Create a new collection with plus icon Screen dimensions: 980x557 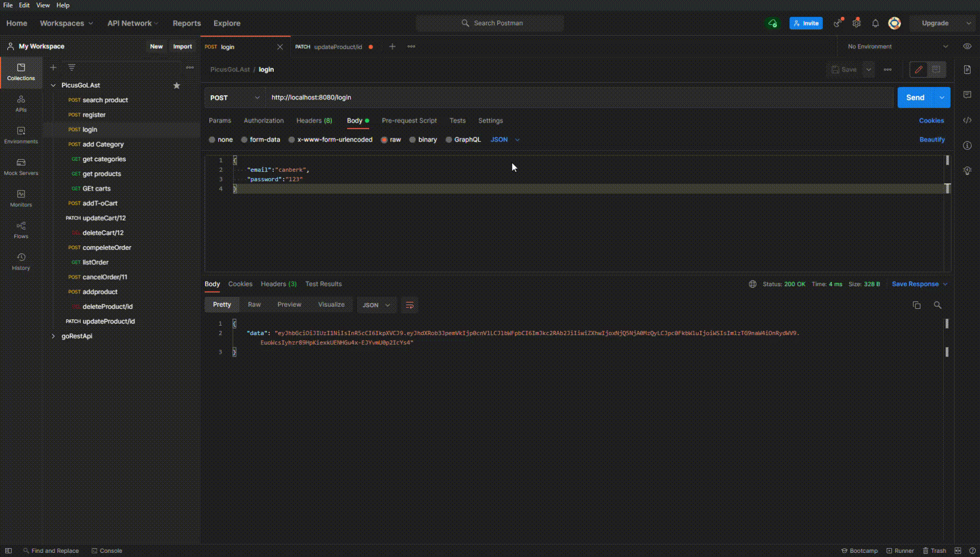click(53, 68)
